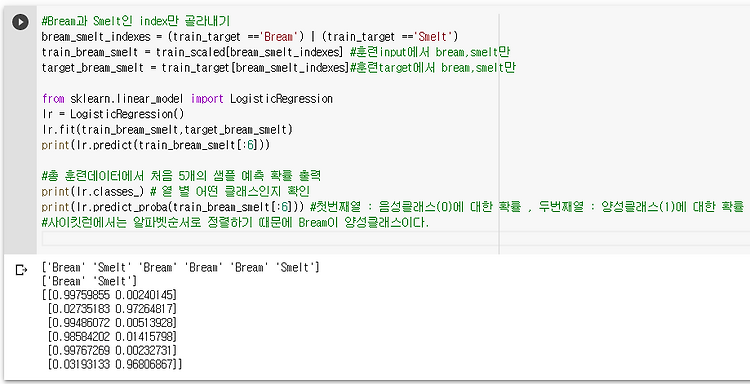Click the output toggle icon beside results
Image resolution: width=750 pixels, height=384 pixels.
pyautogui.click(x=21, y=270)
